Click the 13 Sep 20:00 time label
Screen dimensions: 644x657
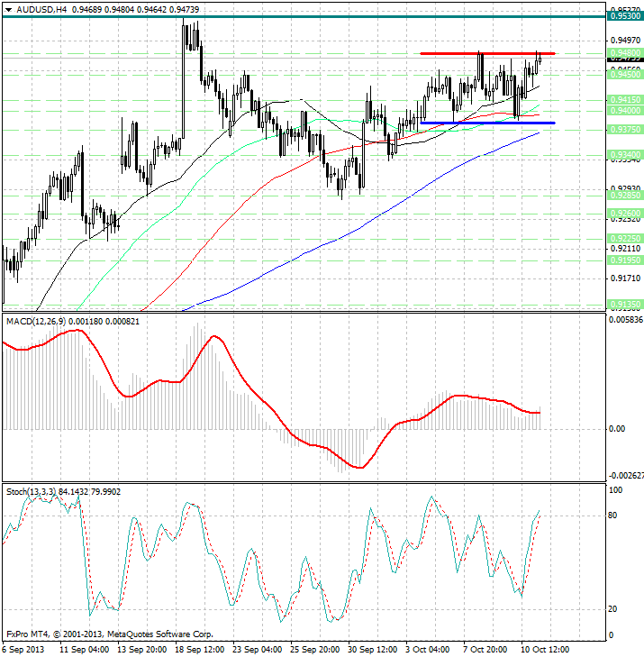142,650
